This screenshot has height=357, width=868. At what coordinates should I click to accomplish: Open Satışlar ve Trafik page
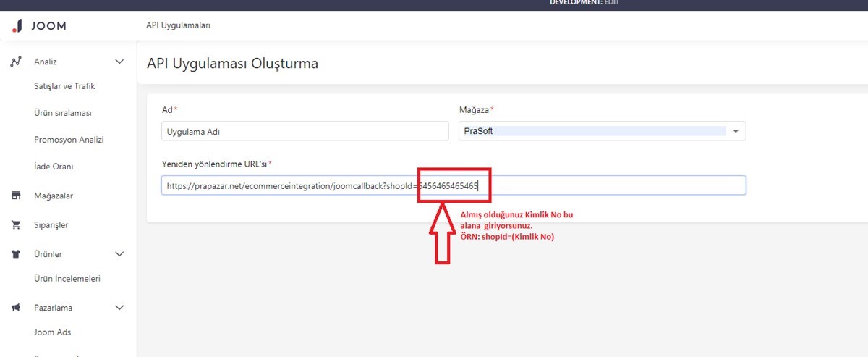pos(64,86)
